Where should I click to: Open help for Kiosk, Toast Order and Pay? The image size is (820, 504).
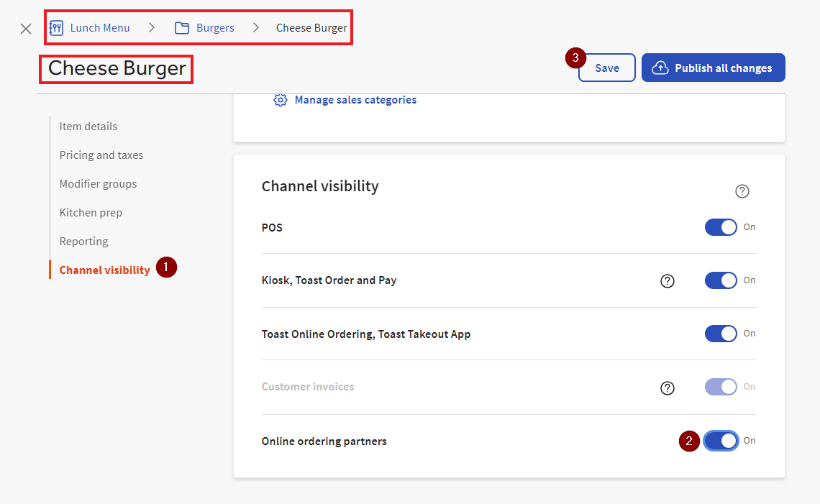pos(668,281)
